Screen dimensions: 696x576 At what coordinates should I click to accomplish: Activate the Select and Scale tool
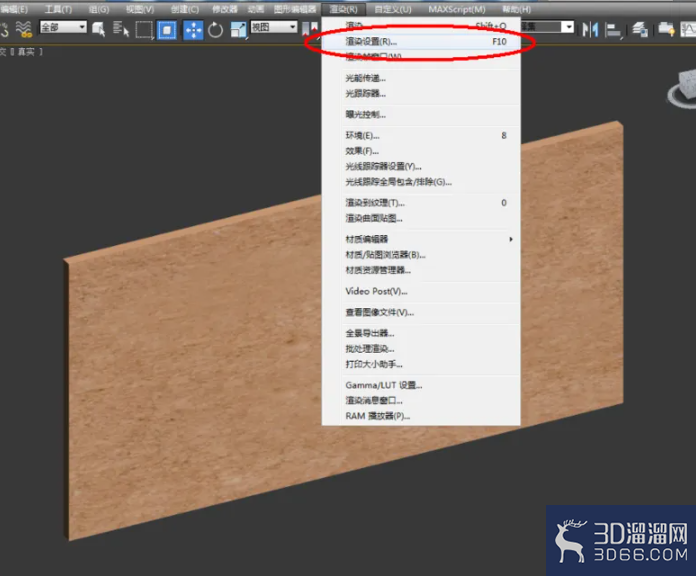238,30
